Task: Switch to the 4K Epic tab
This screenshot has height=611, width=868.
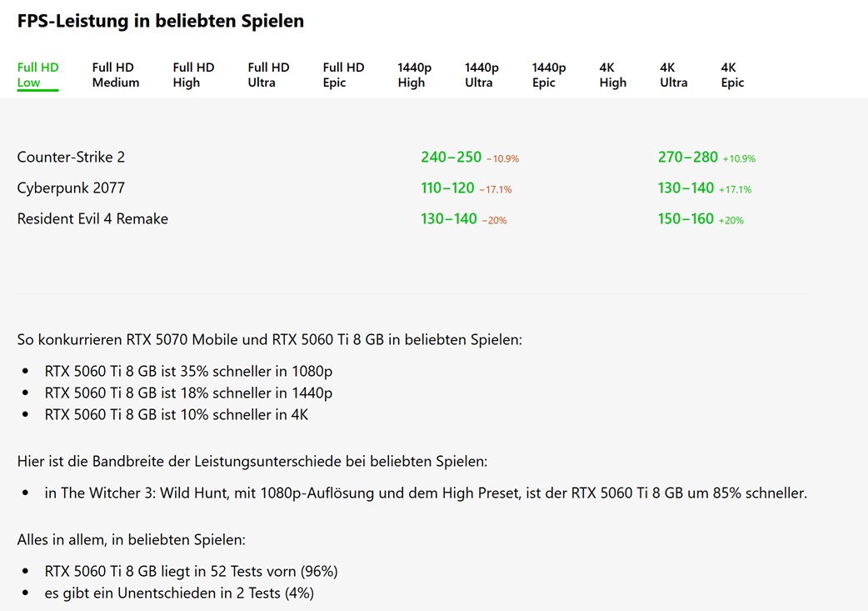Action: [732, 75]
